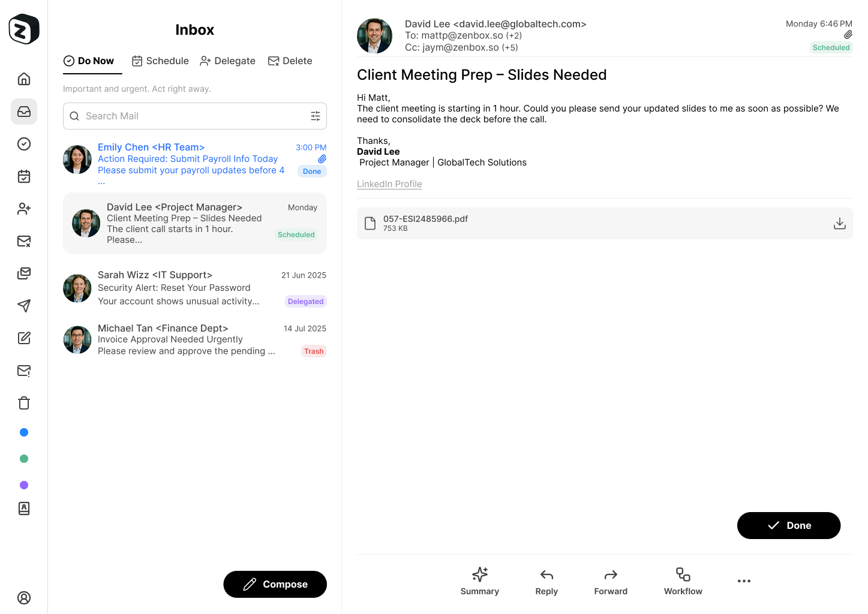Toggle the green label dot
Image resolution: width=868 pixels, height=614 pixels.
point(23,458)
